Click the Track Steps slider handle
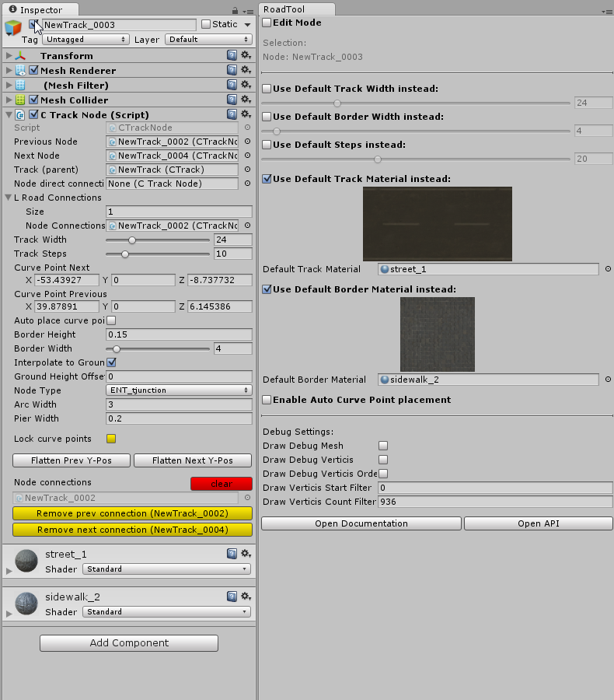Viewport: 614px width, 700px height. click(125, 254)
